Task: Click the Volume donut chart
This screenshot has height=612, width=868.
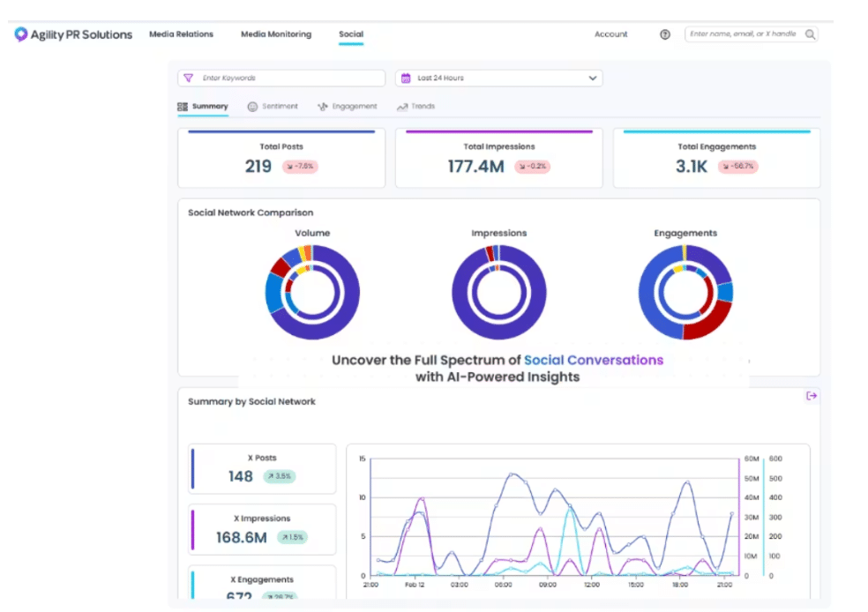Action: [312, 292]
